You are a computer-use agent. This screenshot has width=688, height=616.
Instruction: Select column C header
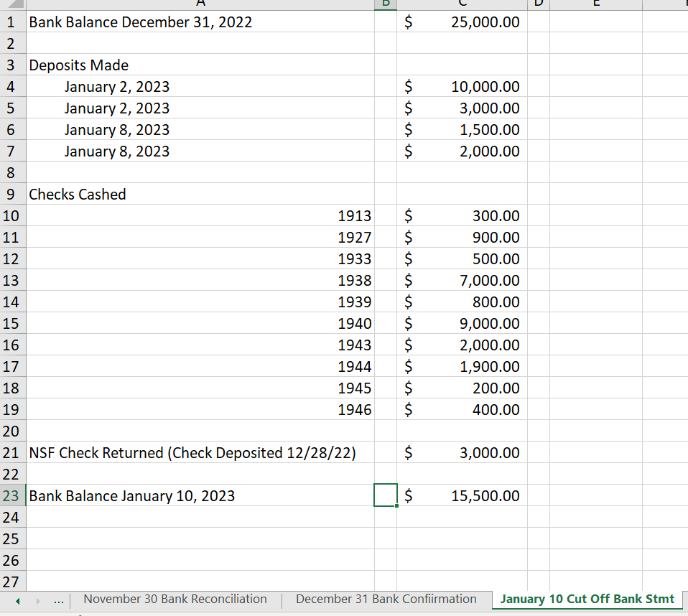coord(462,4)
